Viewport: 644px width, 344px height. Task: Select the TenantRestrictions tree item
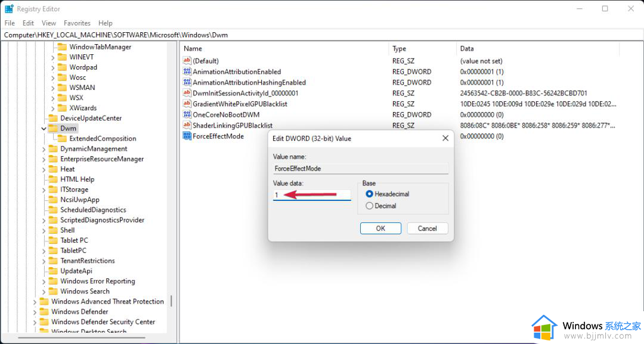(x=88, y=261)
